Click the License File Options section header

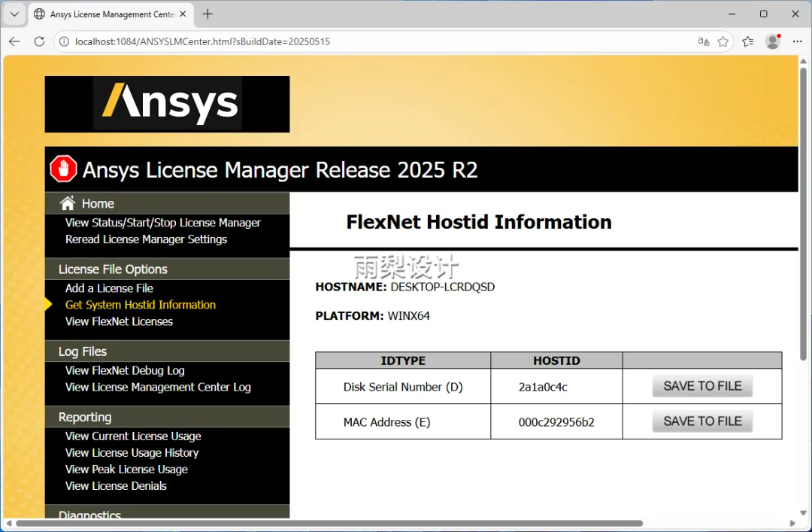tap(167, 269)
